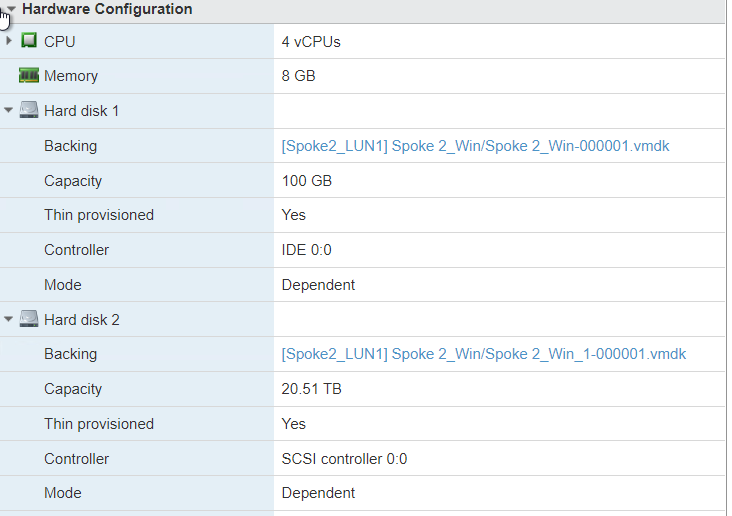This screenshot has width=732, height=516.
Task: Select the Hard disk 2 label
Action: click(81, 319)
